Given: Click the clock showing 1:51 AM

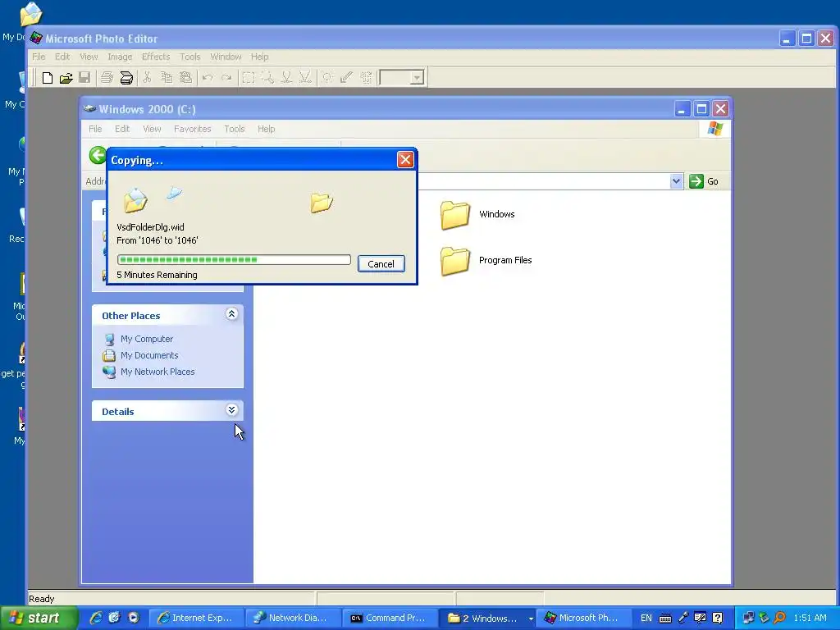Looking at the screenshot, I should (x=810, y=619).
